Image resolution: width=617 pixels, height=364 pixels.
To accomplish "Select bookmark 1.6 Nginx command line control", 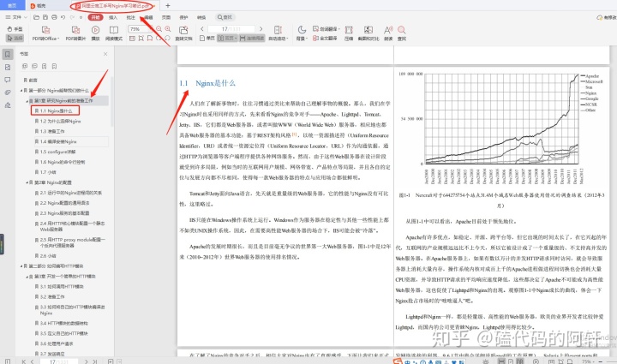I will click(x=63, y=162).
